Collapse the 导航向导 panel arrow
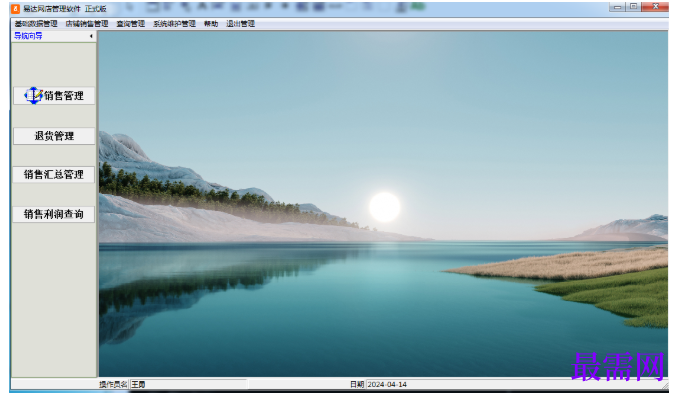This screenshot has height=398, width=683. pyautogui.click(x=91, y=36)
